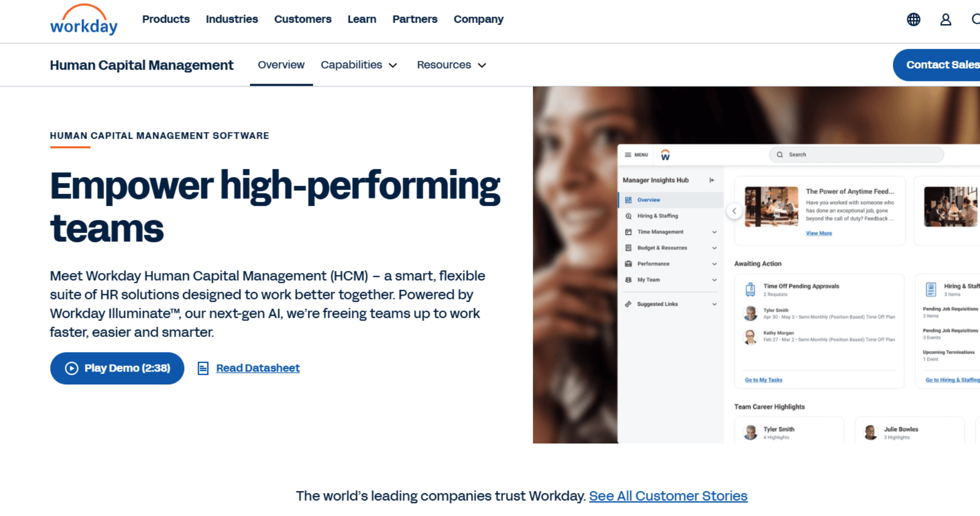This screenshot has width=980, height=516.
Task: Open the user account icon
Action: click(945, 20)
